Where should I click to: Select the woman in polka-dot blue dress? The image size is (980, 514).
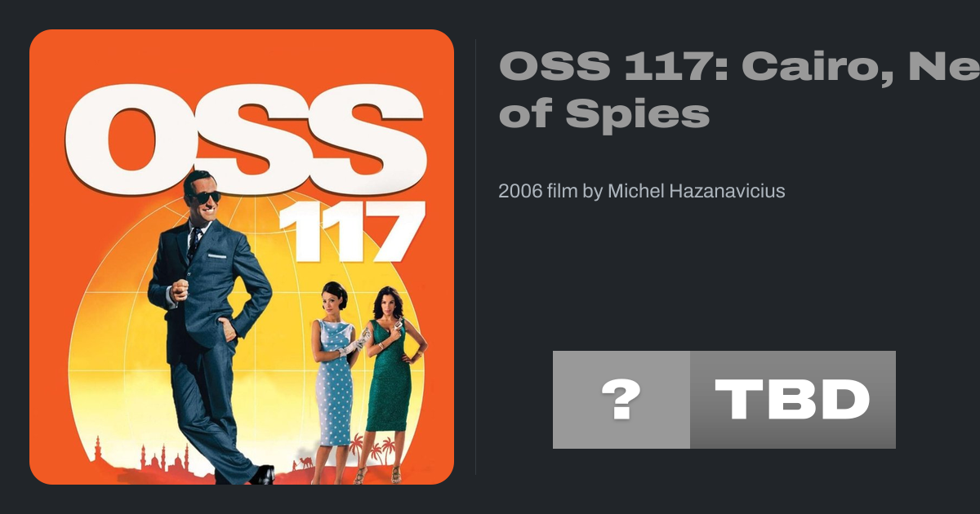[x=334, y=375]
